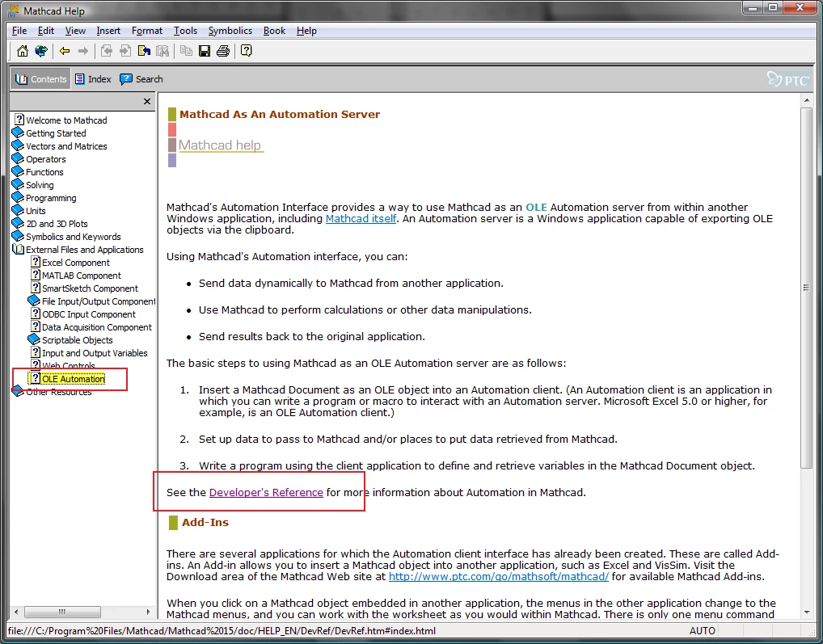Switch to the Search tab

pyautogui.click(x=141, y=79)
